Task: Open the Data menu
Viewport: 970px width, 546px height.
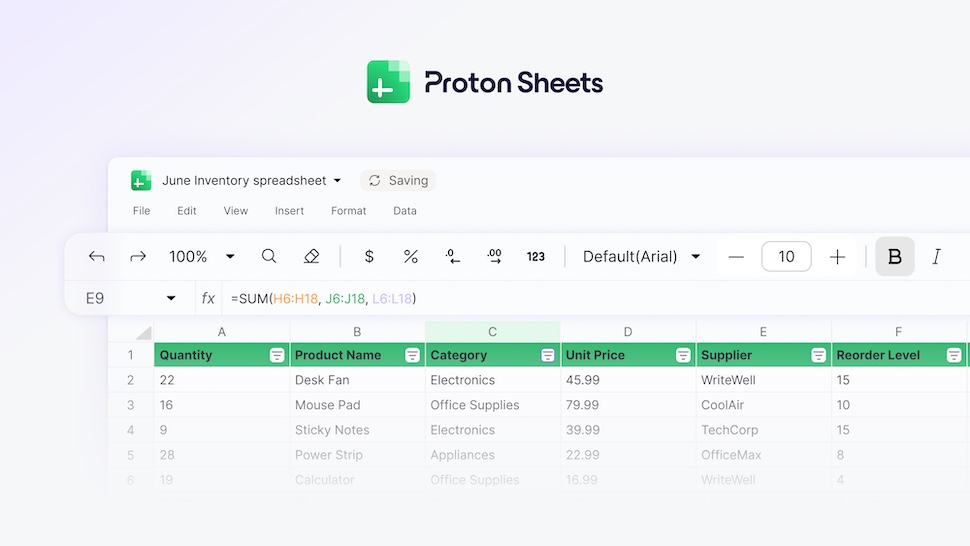Action: (405, 211)
